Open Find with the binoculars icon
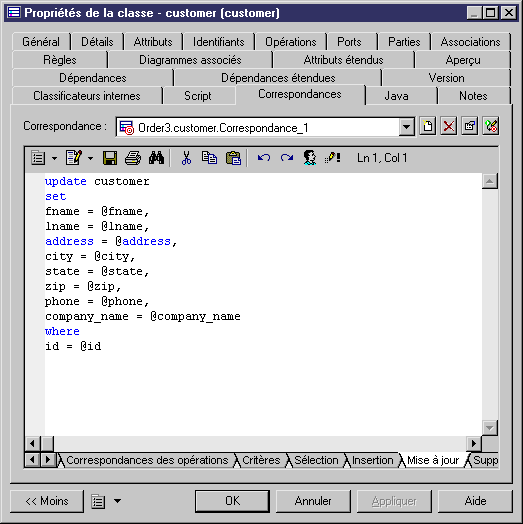This screenshot has height=524, width=523. click(x=156, y=158)
